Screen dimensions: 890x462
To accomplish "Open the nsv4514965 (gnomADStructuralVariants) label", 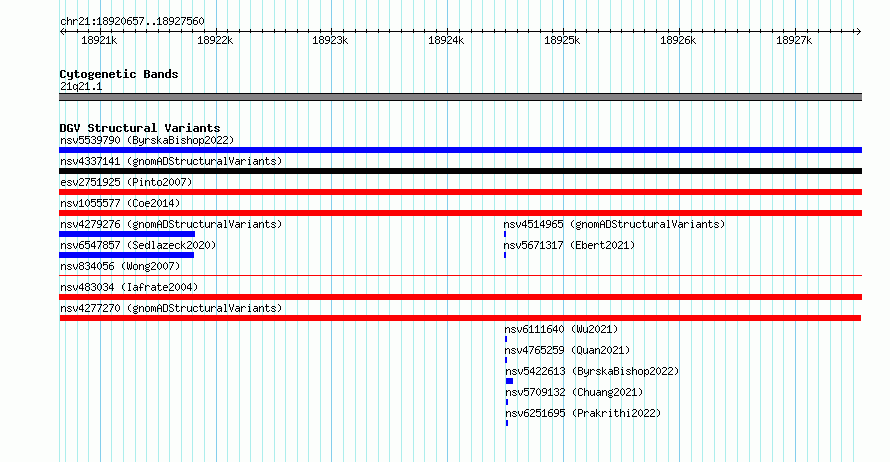I will (x=614, y=224).
